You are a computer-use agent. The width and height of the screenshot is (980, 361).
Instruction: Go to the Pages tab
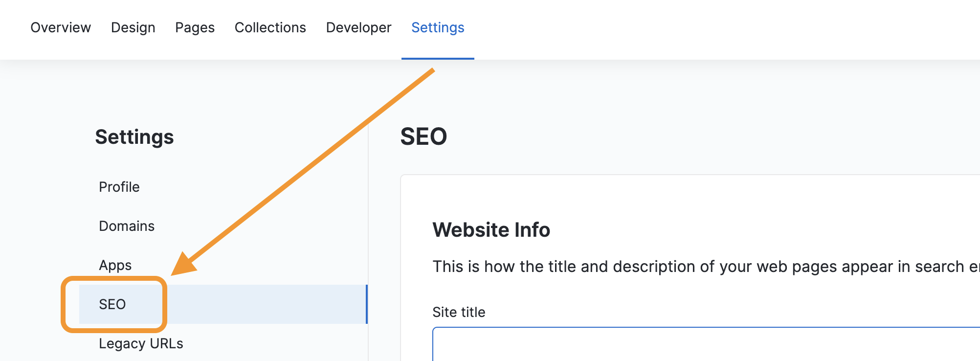195,28
